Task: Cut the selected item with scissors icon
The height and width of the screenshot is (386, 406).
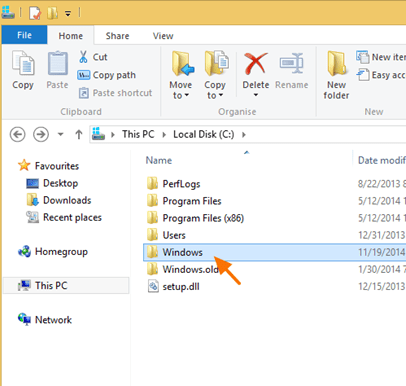Action: [93, 57]
